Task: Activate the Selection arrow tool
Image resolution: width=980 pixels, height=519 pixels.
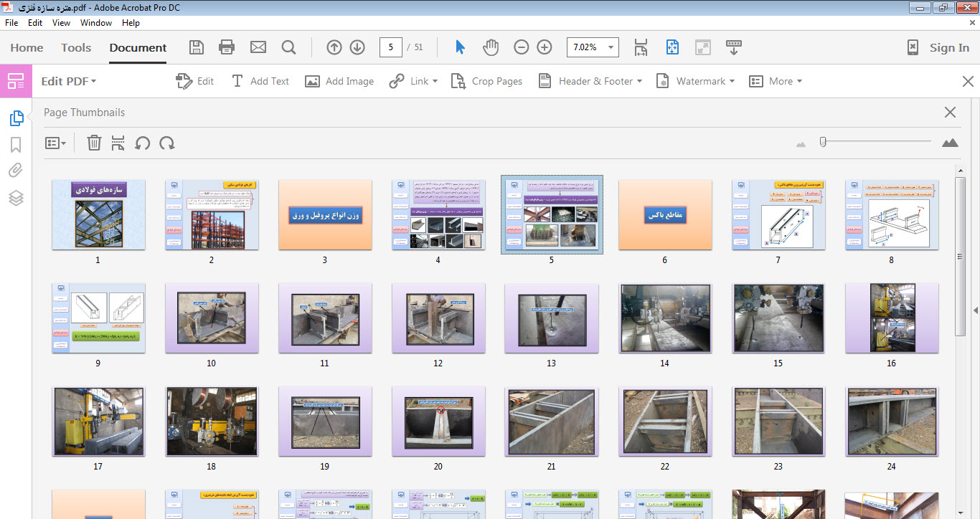Action: click(461, 47)
